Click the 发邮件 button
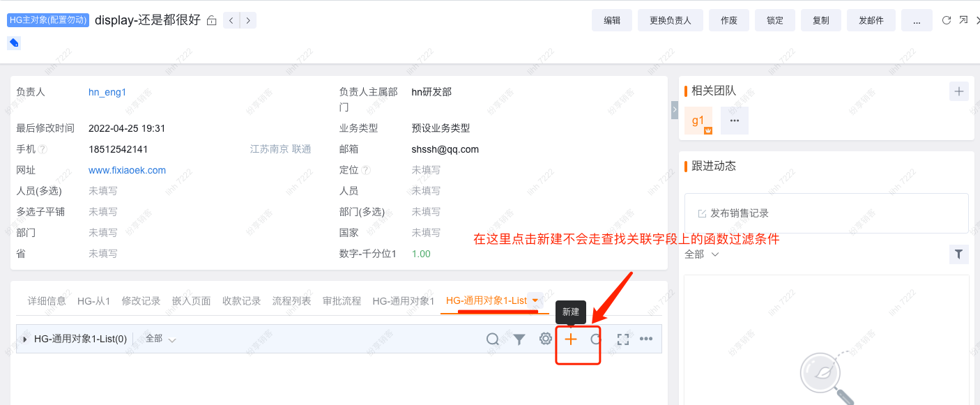Image resolution: width=980 pixels, height=405 pixels. [x=871, y=20]
